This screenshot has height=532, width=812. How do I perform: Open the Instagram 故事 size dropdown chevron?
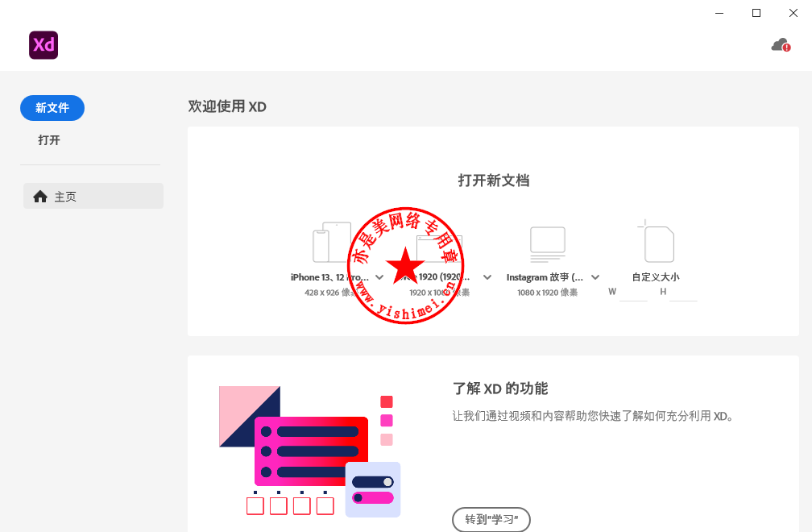pos(595,277)
